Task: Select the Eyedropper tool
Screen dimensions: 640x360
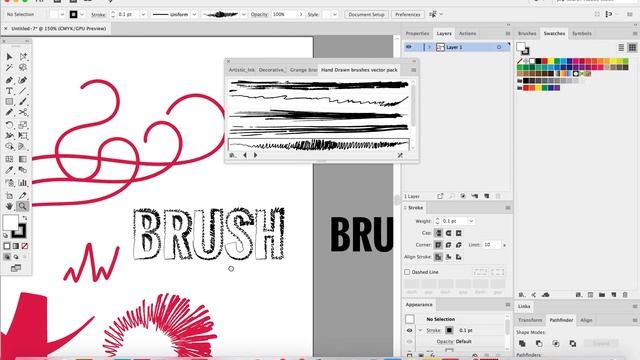Action: click(9, 170)
